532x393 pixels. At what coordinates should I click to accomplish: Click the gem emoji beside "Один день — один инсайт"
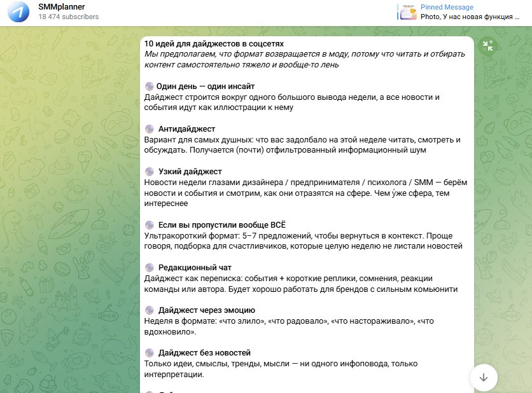150,86
